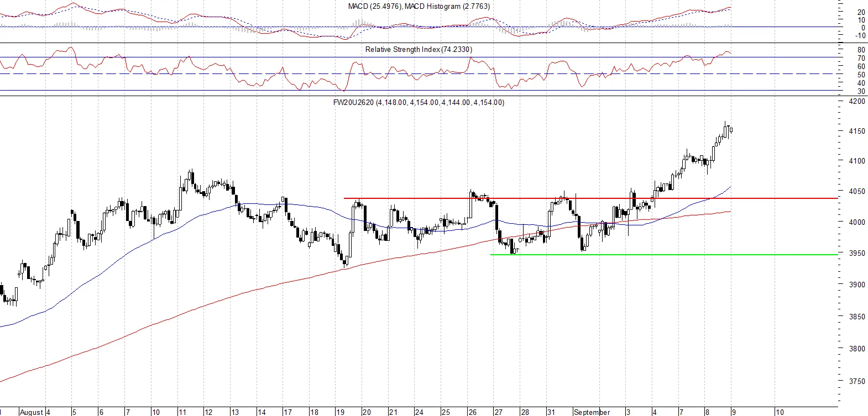Select date 5 on the time axis
Screen dimensions: 868x416
coord(75,412)
